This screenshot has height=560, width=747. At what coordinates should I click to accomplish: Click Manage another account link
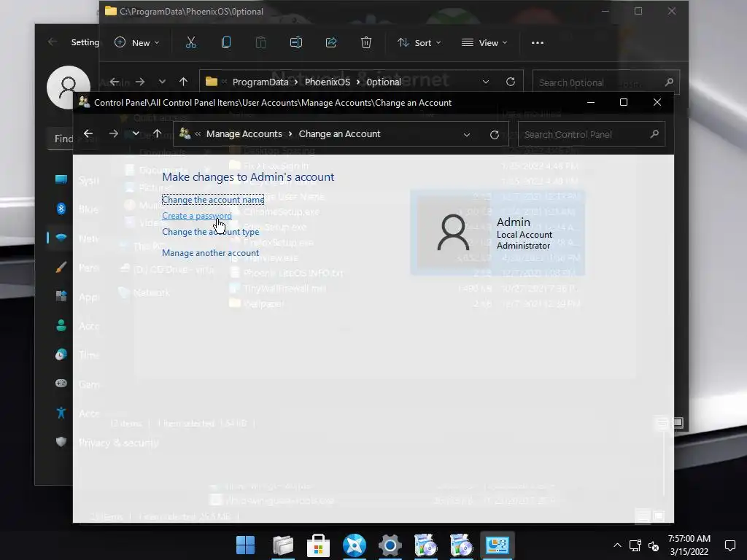211,253
